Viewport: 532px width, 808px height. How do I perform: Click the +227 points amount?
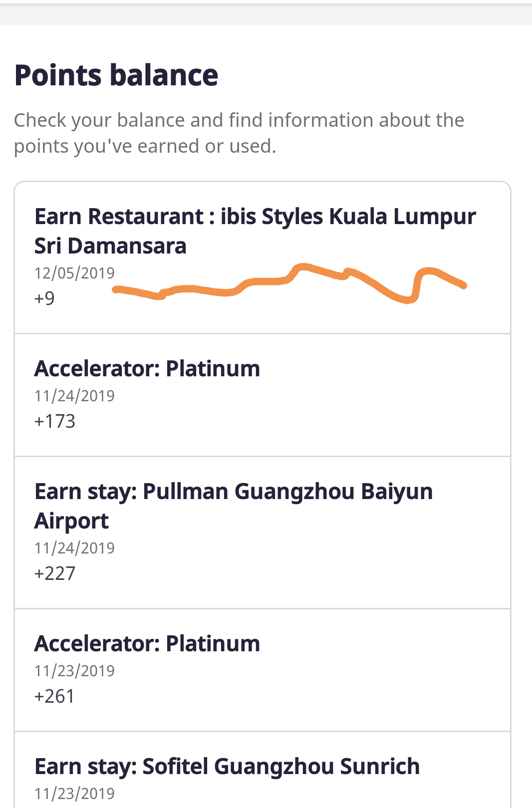[x=54, y=573]
